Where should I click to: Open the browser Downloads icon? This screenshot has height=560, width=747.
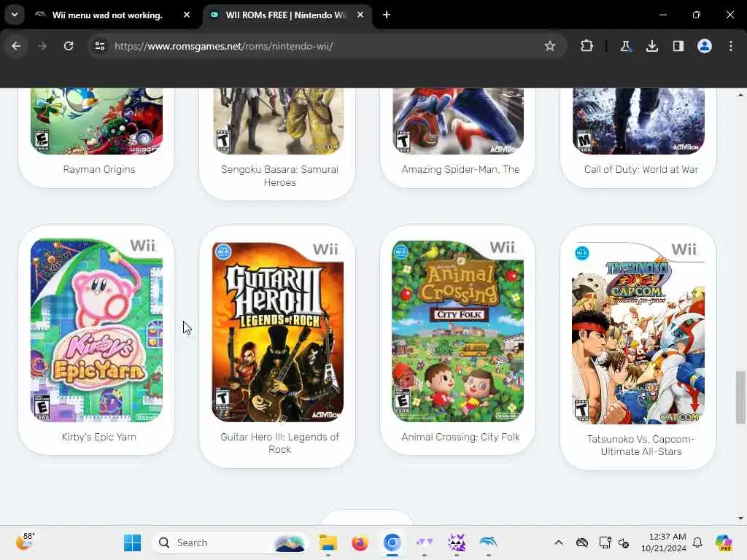(x=651, y=46)
